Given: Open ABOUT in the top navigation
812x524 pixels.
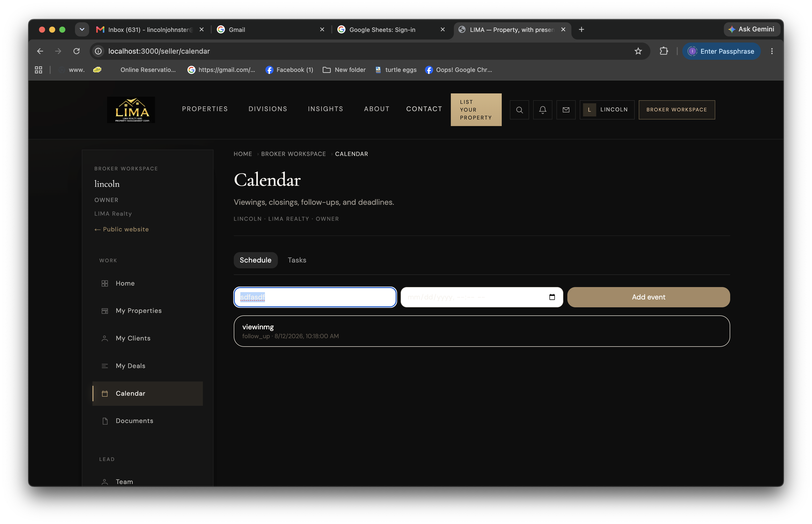Looking at the screenshot, I should click(x=377, y=109).
